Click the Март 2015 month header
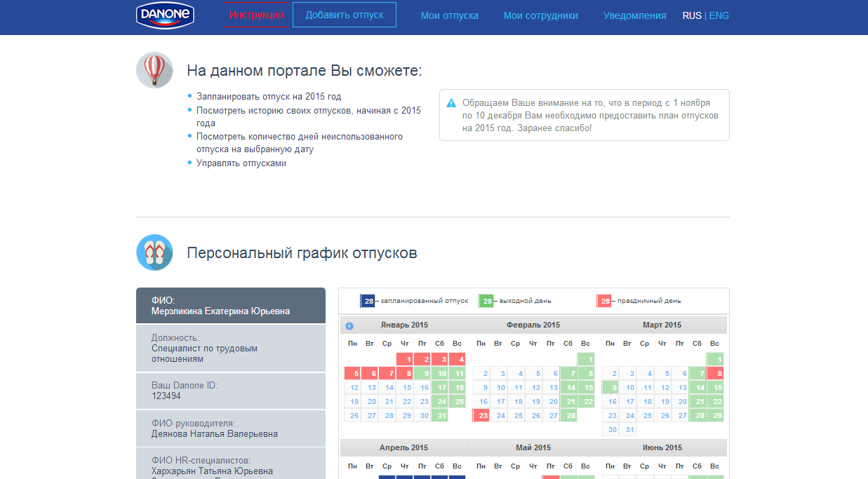Viewport: 868px width, 479px height. (x=662, y=325)
